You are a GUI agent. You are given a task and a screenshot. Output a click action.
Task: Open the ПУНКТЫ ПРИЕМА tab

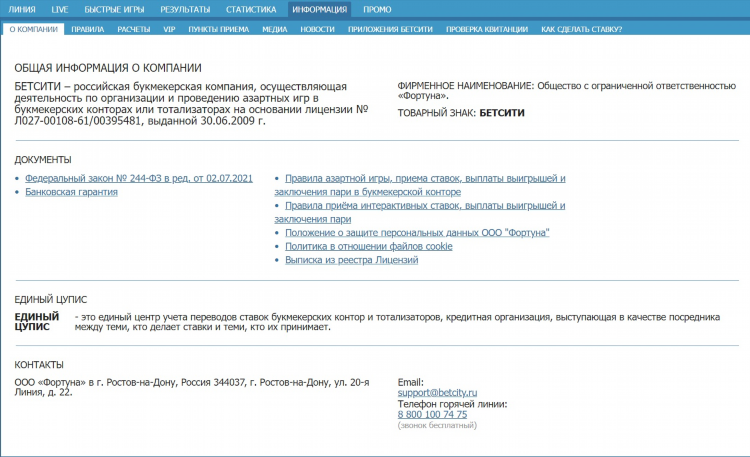pyautogui.click(x=219, y=29)
